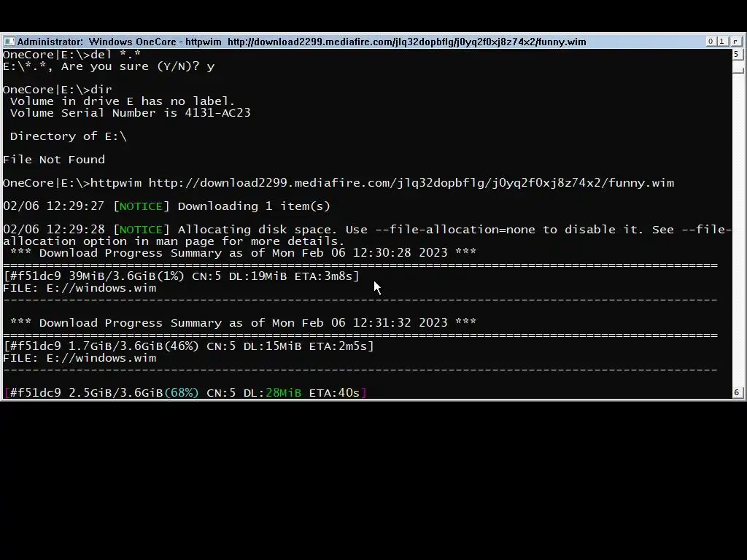Click the httpwim mediafire URL command line
The width and height of the screenshot is (747, 560).
(x=338, y=183)
